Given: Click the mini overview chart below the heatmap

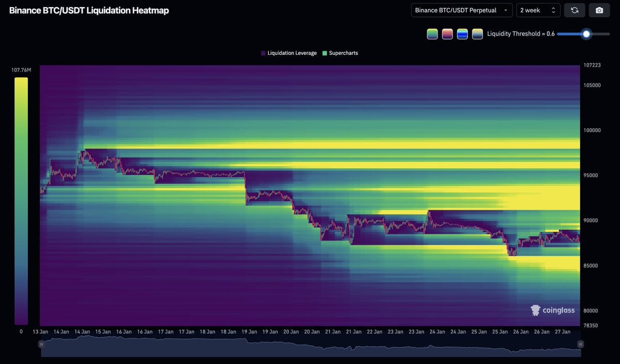Looking at the screenshot, I should [310, 346].
